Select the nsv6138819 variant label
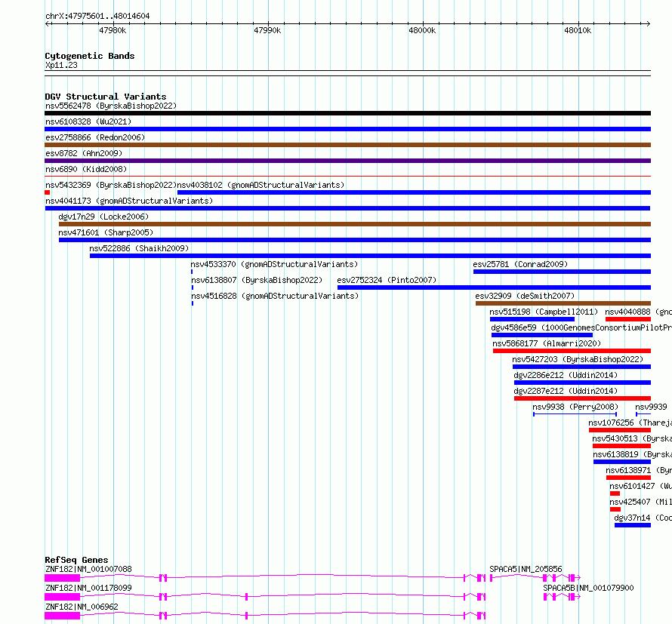Viewport: 672px width, 624px height. tap(632, 454)
